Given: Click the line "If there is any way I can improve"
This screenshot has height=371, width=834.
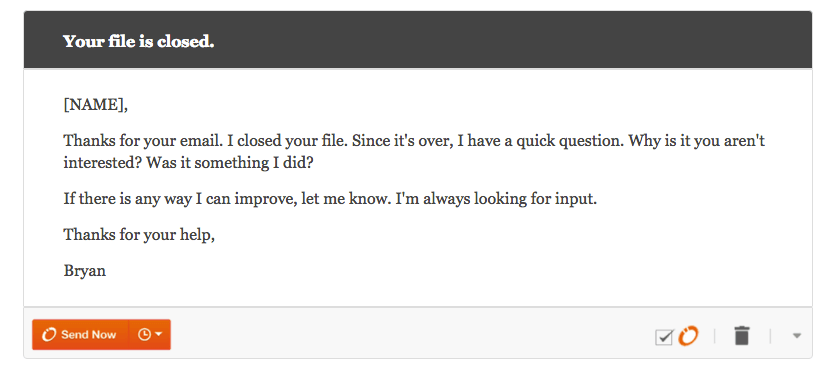Looking at the screenshot, I should pyautogui.click(x=181, y=200).
